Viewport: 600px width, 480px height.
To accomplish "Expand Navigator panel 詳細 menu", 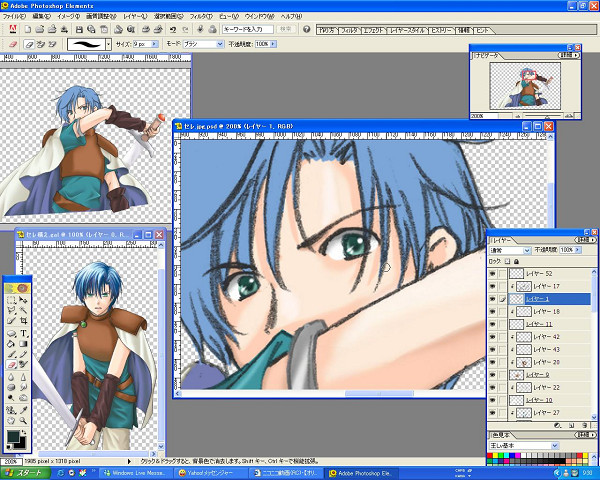I will [569, 56].
